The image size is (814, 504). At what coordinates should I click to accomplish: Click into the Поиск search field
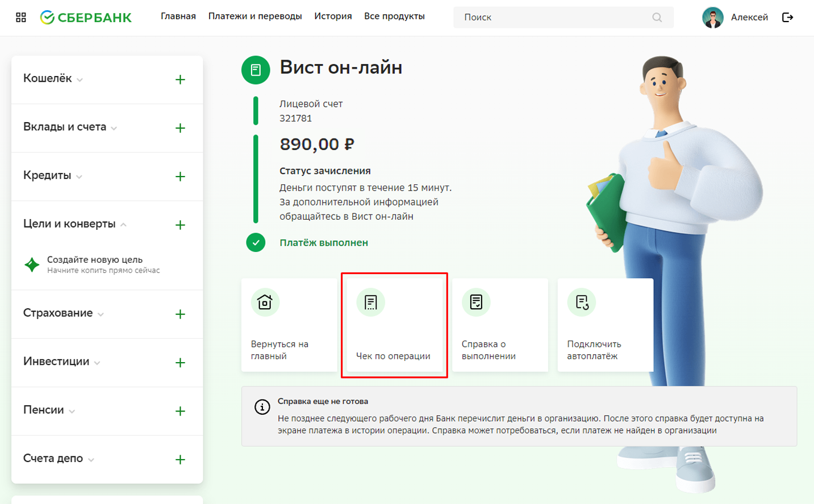[x=563, y=18]
